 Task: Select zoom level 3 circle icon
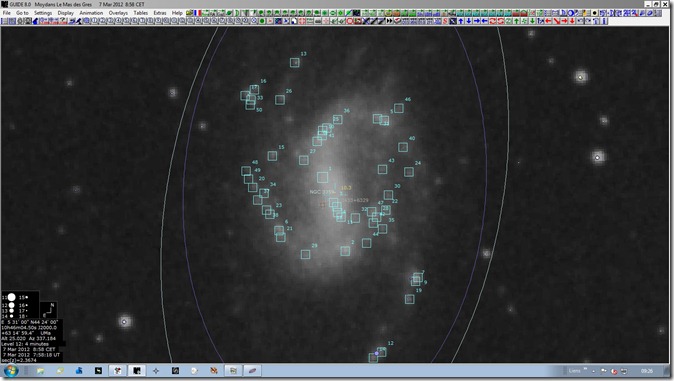pyautogui.click(x=110, y=21)
